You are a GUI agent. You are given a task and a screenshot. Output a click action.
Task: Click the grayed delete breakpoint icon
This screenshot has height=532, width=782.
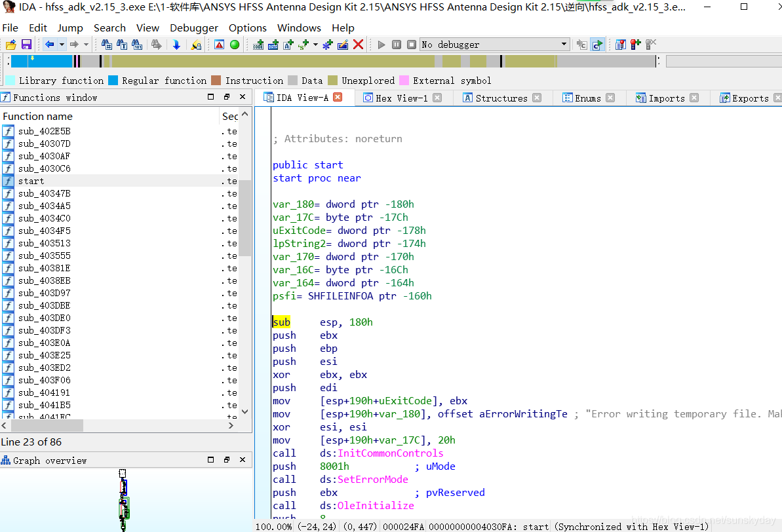click(x=651, y=45)
